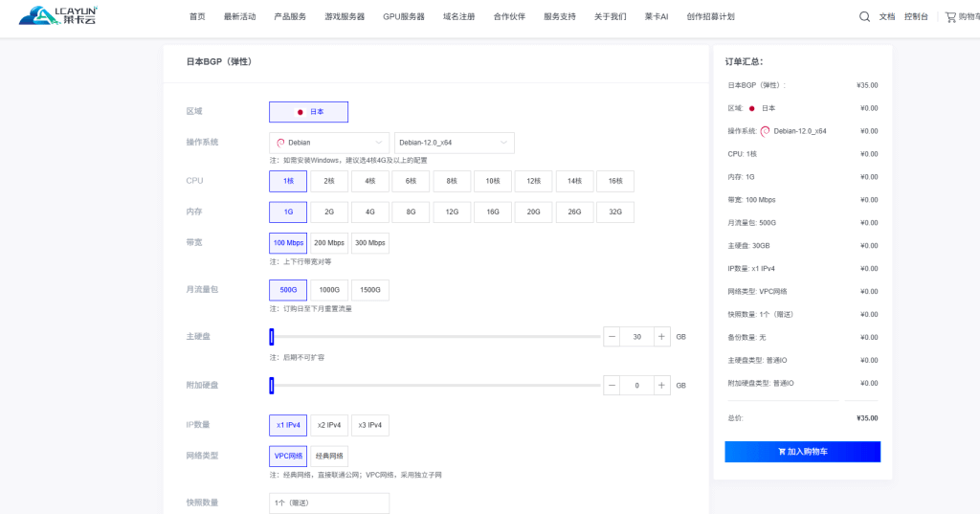Increase main disk size with plus button
This screenshot has height=514, width=980.
point(661,336)
